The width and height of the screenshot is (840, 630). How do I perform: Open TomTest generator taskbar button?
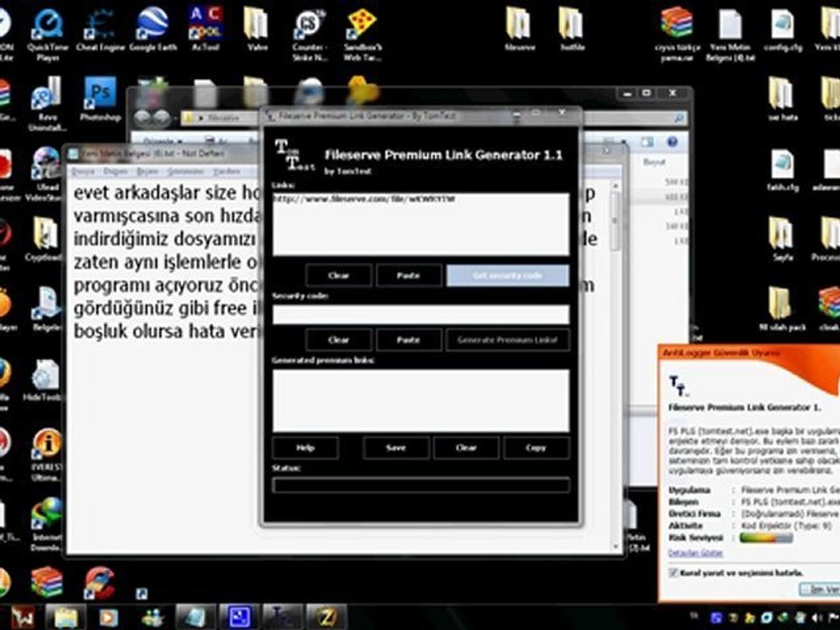(x=283, y=617)
